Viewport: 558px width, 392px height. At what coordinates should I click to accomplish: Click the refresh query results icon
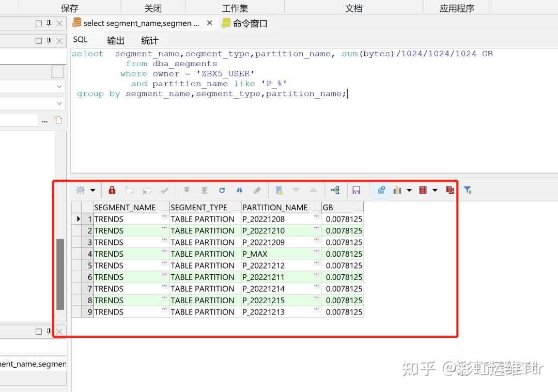[222, 190]
